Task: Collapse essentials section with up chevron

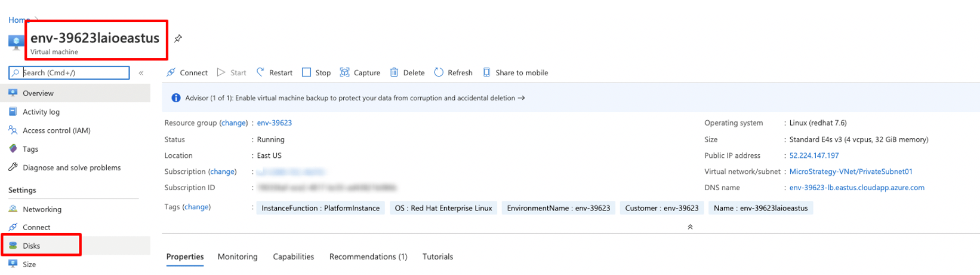Action: 690,227
